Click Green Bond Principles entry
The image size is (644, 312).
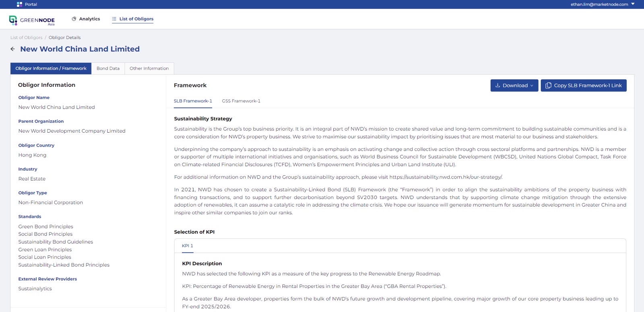pos(46,227)
